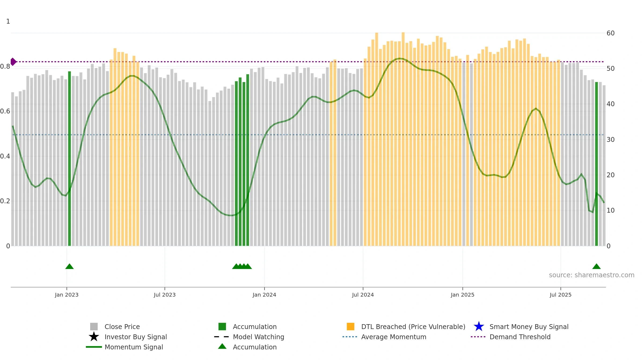Toggle the Momentum Signal legend line
This screenshot has height=362, width=644.
(x=94, y=347)
